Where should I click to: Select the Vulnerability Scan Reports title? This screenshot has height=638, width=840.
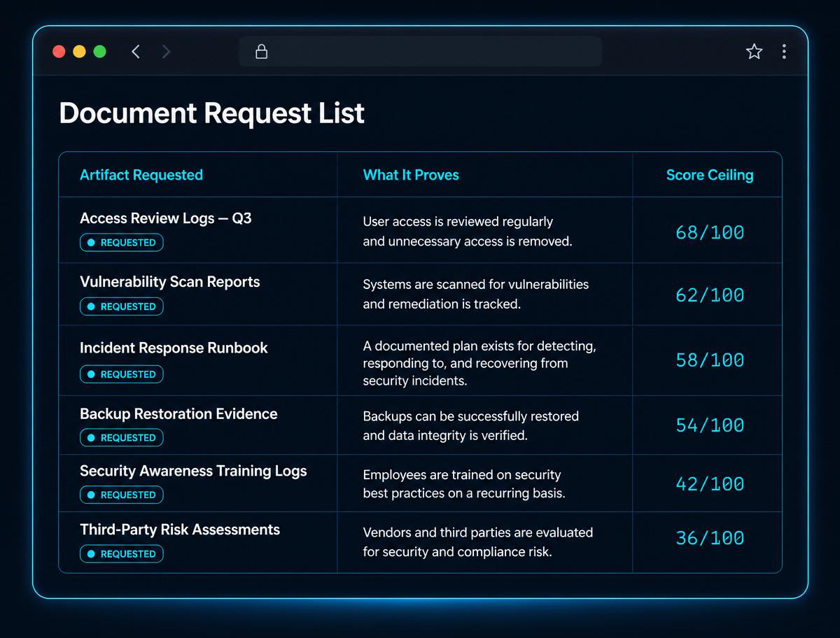[x=170, y=282]
